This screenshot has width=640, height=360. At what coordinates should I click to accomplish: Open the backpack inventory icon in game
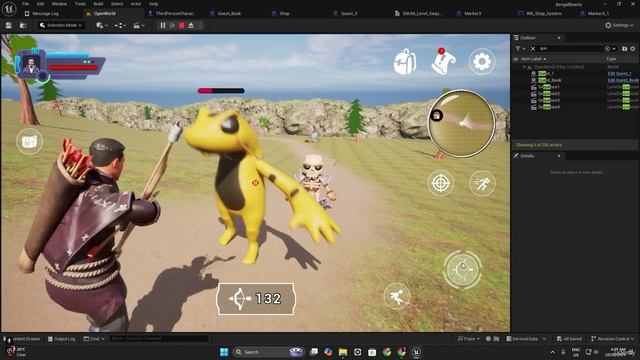tap(404, 62)
